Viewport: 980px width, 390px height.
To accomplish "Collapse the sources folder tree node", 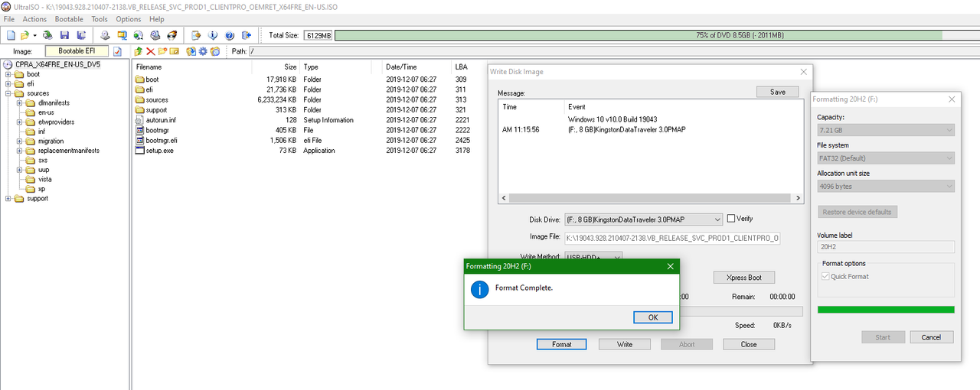I will (8, 93).
